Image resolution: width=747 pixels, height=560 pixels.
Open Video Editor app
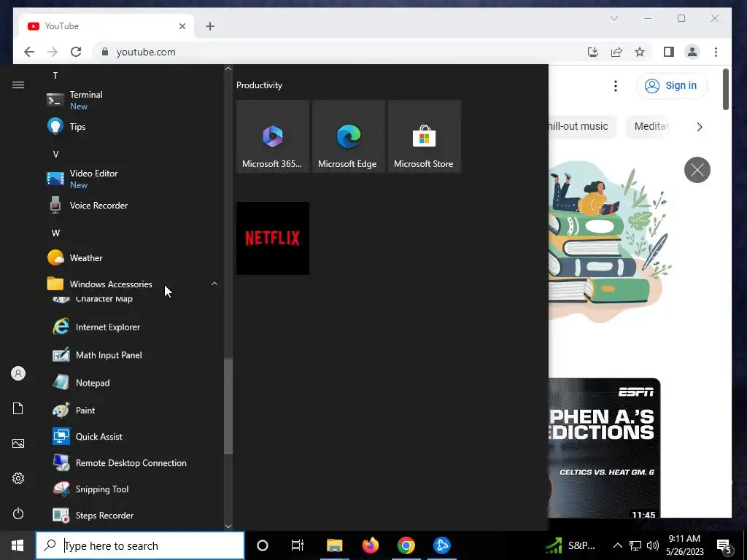tap(133, 179)
